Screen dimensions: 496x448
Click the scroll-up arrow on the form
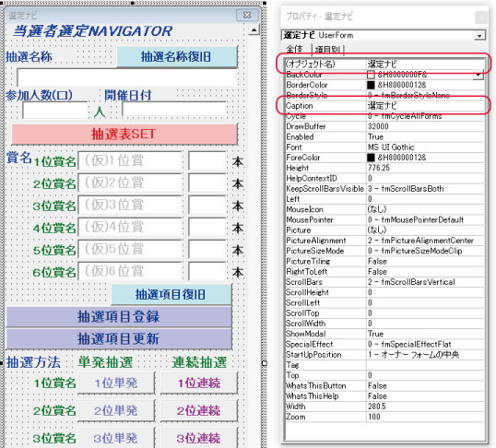[x=254, y=30]
